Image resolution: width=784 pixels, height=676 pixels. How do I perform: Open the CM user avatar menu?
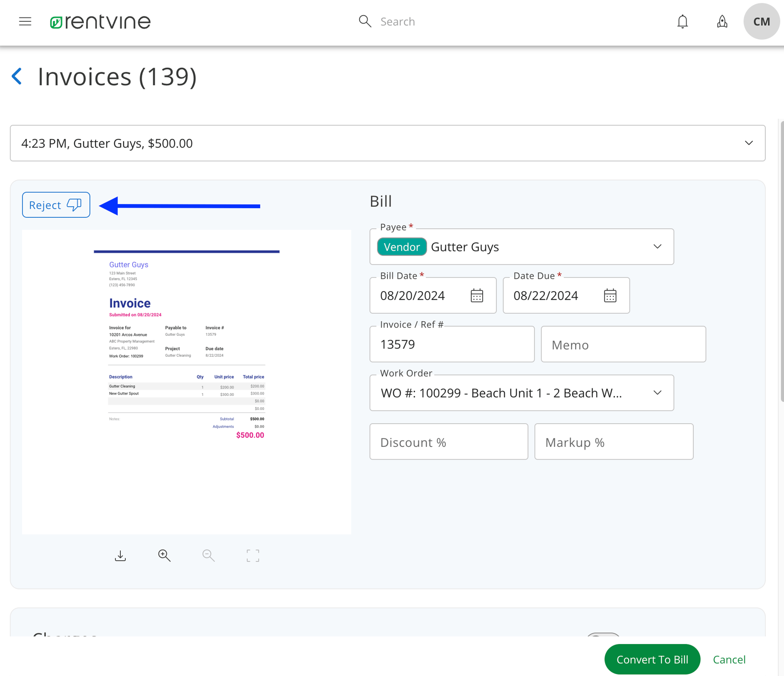(x=761, y=21)
